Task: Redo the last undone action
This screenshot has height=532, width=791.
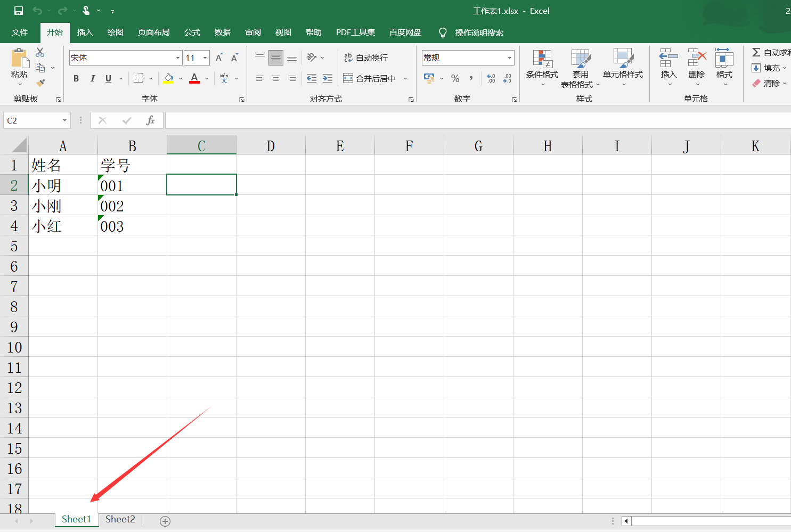Action: pyautogui.click(x=63, y=11)
